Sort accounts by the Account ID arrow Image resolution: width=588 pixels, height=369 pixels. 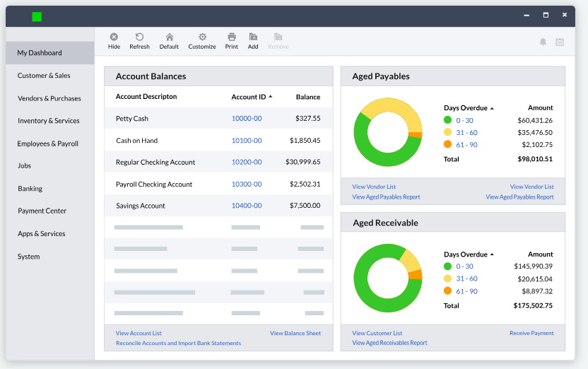coord(271,97)
